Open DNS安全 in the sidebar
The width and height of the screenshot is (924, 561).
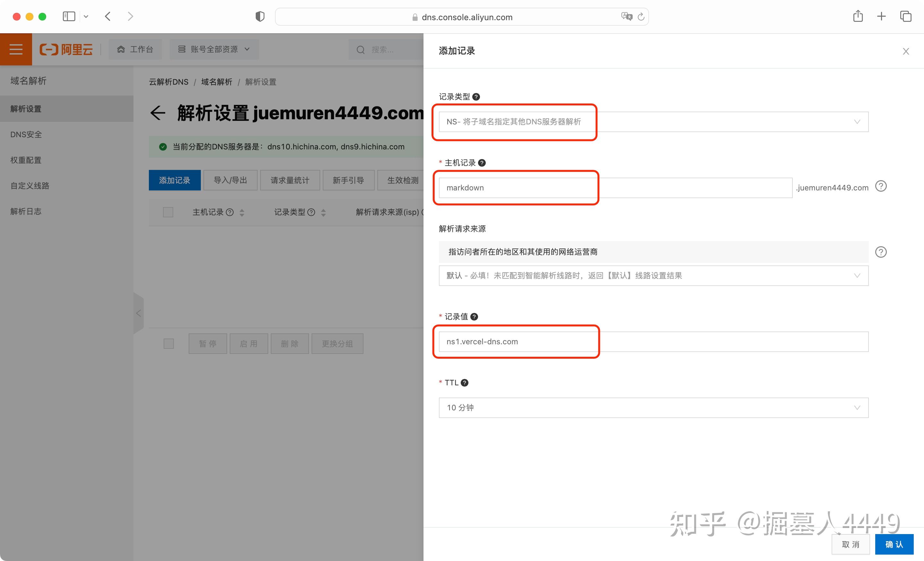coord(26,135)
